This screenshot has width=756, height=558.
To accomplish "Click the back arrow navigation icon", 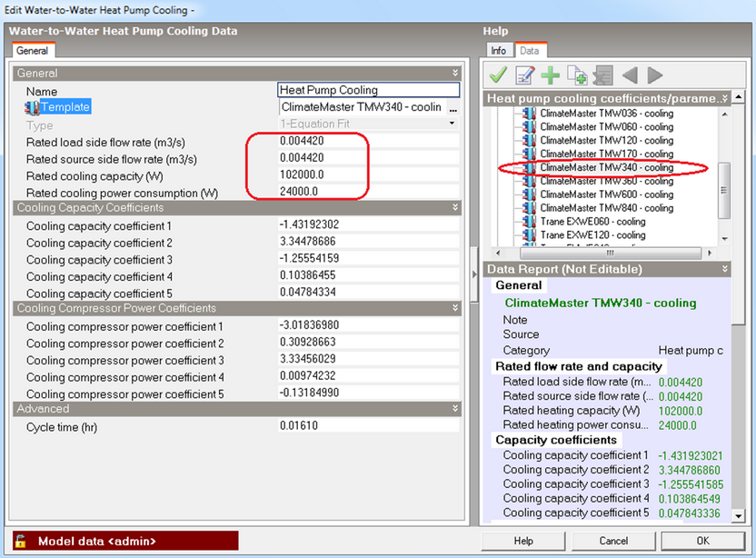I will click(629, 75).
